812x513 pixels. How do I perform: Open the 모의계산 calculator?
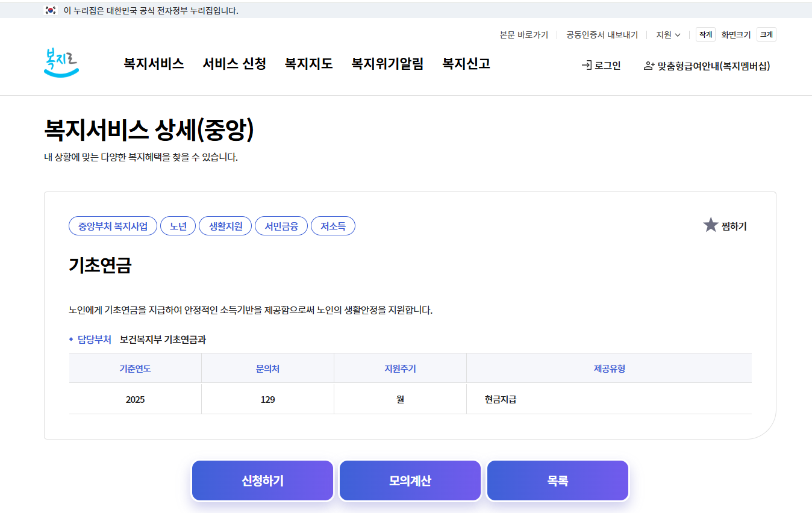[410, 480]
